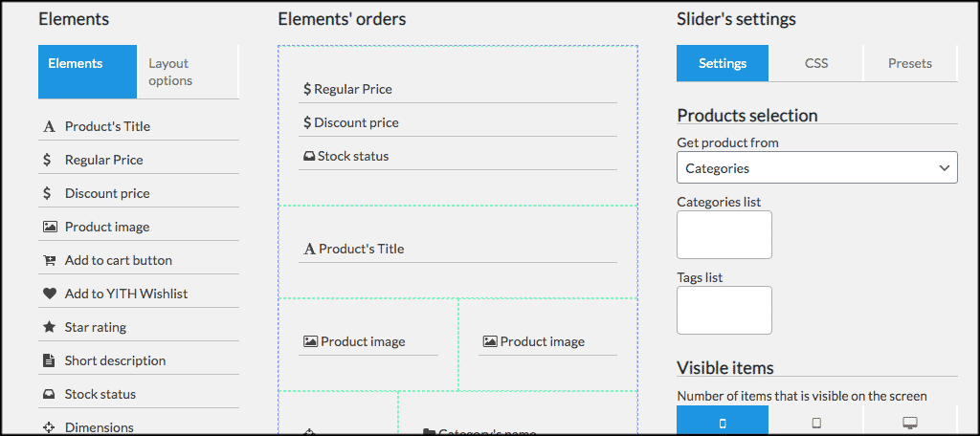Viewport: 980px width, 436px height.
Task: Open the Get product from Categories dropdown
Action: [x=817, y=167]
